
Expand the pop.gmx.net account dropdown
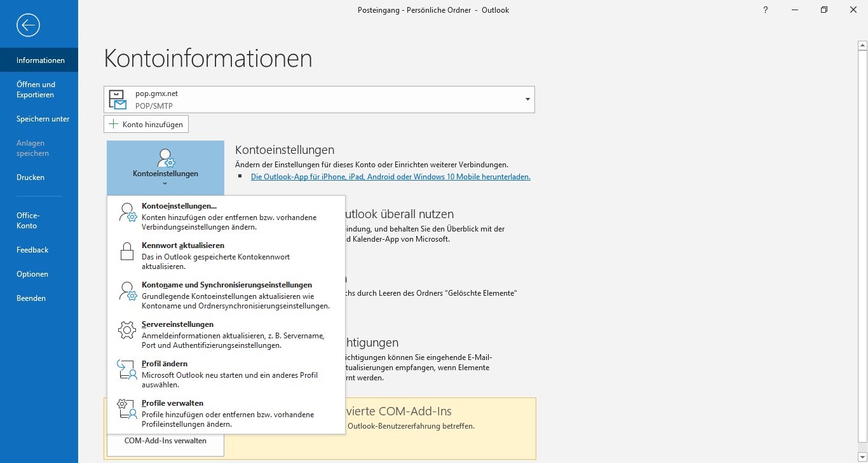[527, 100]
